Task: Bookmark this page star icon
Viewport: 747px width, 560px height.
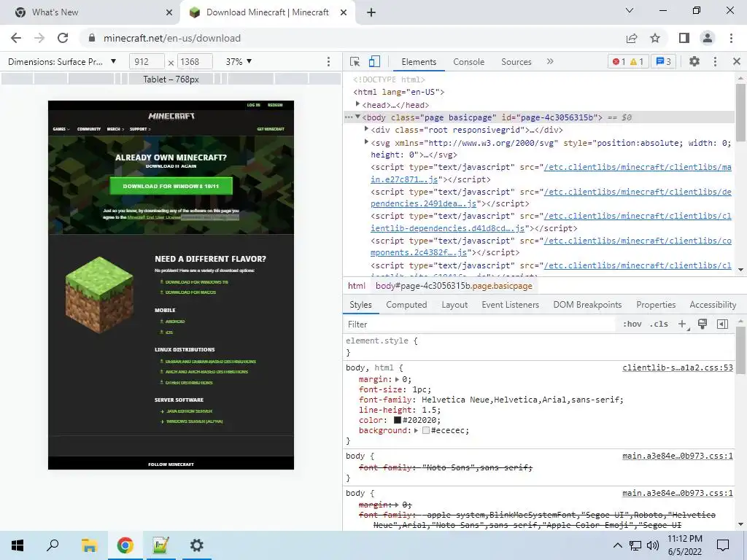Action: (655, 38)
